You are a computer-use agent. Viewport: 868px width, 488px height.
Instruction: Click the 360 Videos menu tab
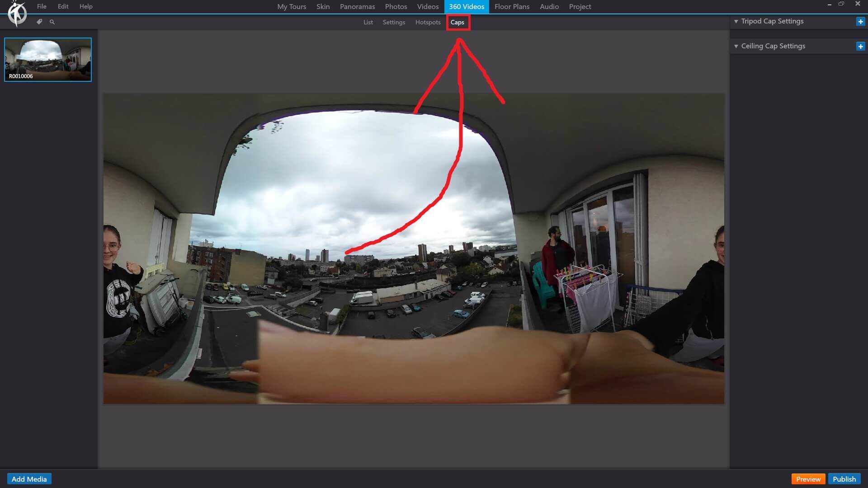466,7
